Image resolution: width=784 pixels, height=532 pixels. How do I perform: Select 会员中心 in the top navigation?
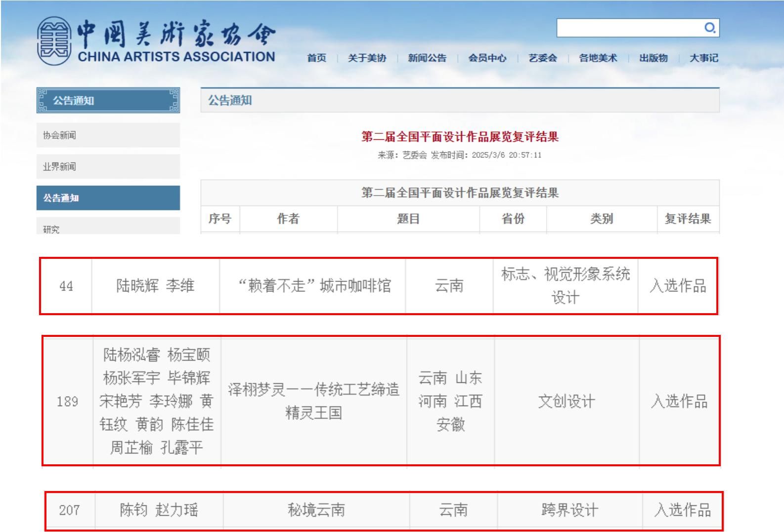[x=487, y=58]
